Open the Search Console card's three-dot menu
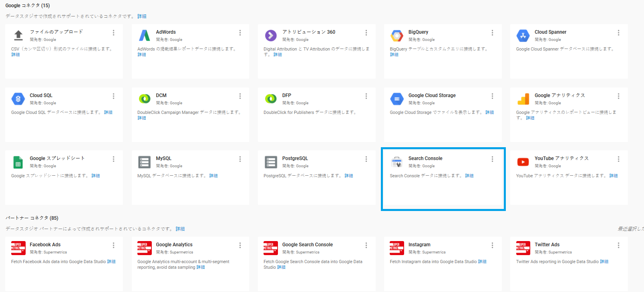 (x=492, y=159)
